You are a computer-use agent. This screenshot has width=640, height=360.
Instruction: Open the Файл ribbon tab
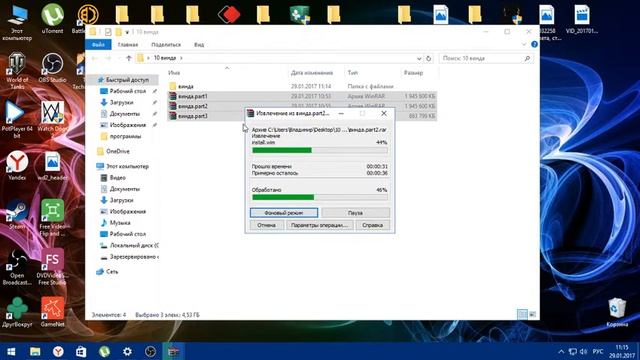(98, 44)
